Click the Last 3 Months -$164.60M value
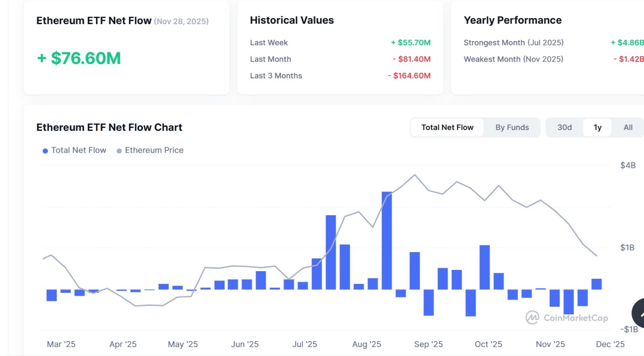The image size is (644, 356). (x=409, y=76)
